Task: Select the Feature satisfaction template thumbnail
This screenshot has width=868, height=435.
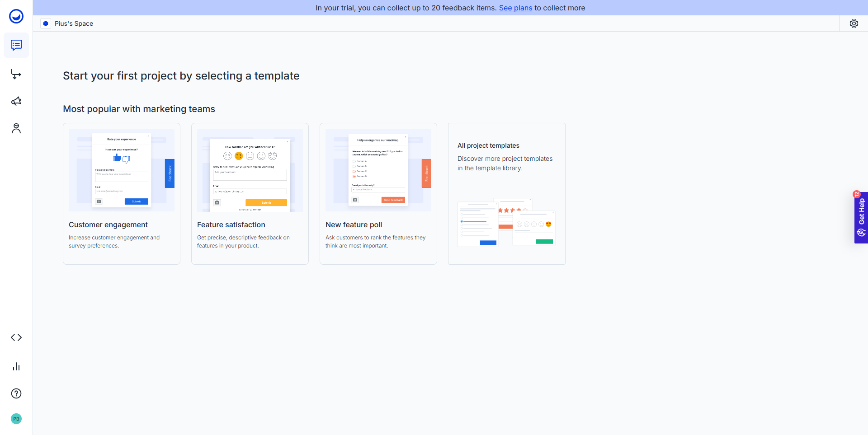Action: click(x=250, y=170)
